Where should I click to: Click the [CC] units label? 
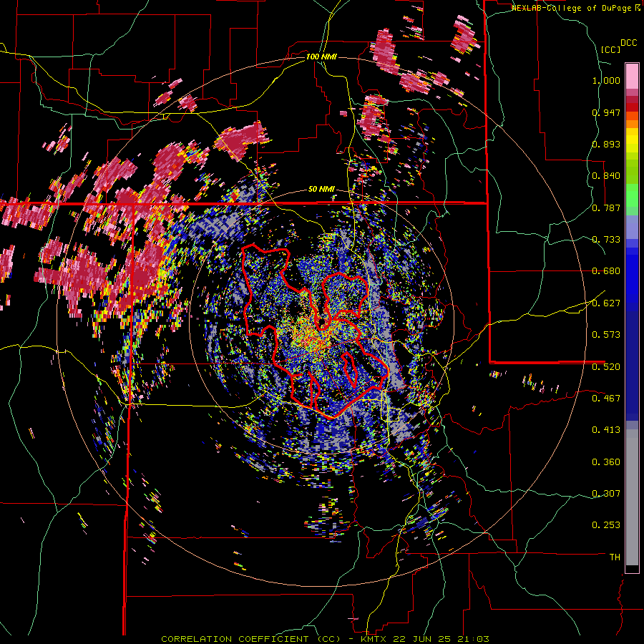pyautogui.click(x=610, y=49)
